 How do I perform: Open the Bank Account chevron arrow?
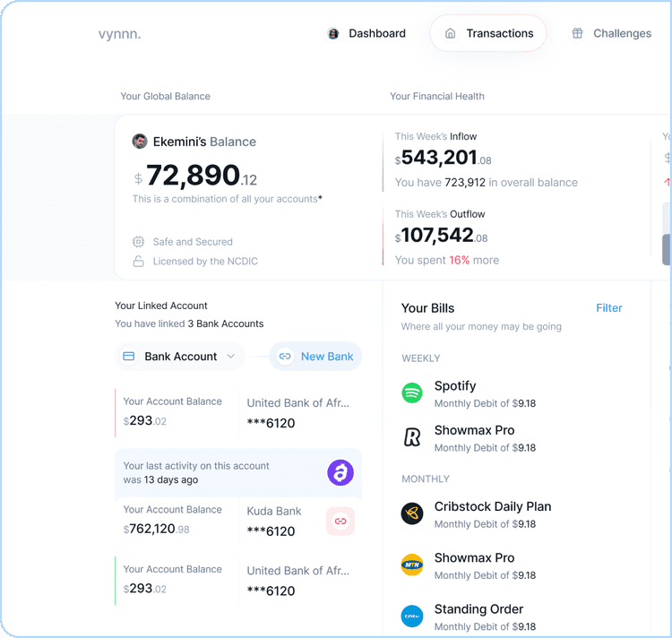[x=231, y=357]
